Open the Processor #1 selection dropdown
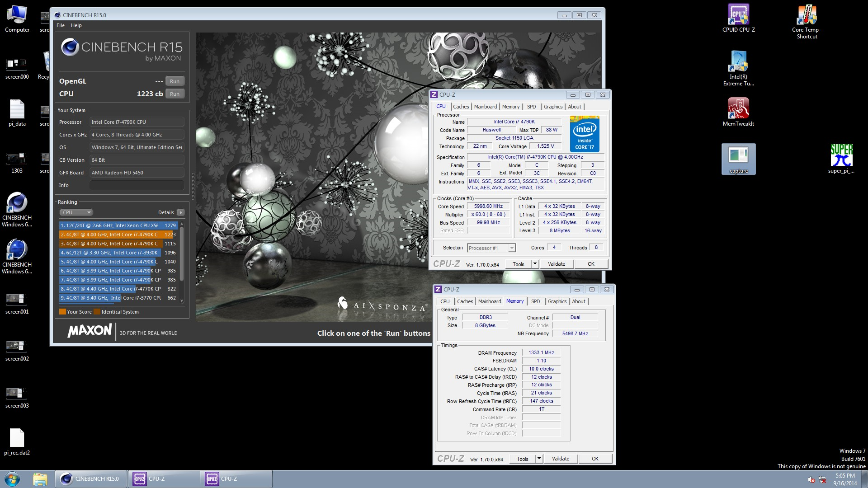 pyautogui.click(x=491, y=248)
